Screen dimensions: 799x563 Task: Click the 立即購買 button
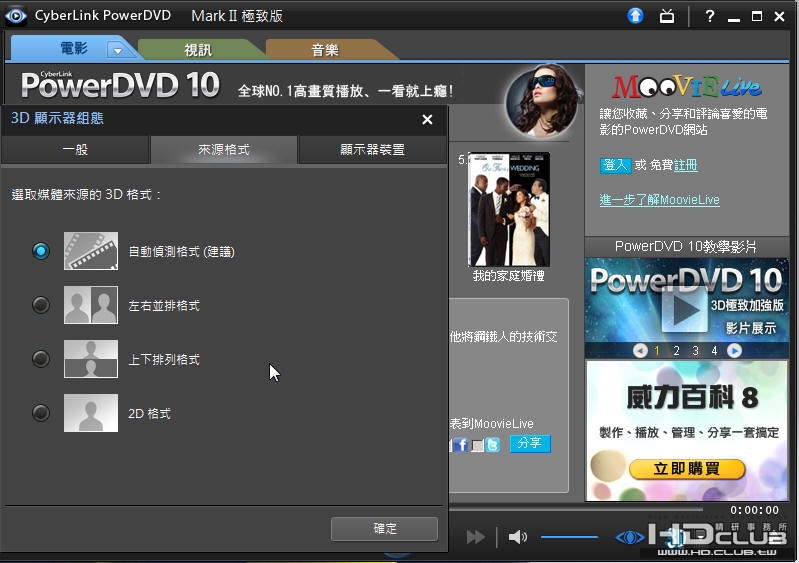tap(687, 469)
